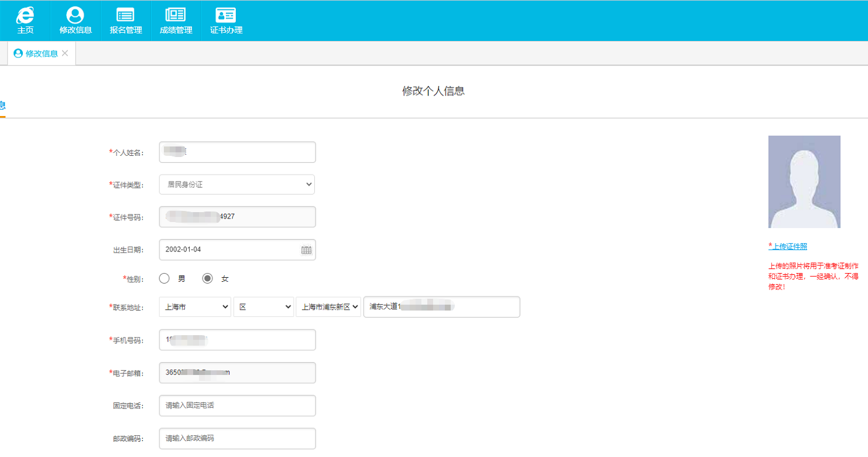Click the placeholder photo thumbnail
Image resolution: width=868 pixels, height=457 pixels.
click(x=804, y=182)
